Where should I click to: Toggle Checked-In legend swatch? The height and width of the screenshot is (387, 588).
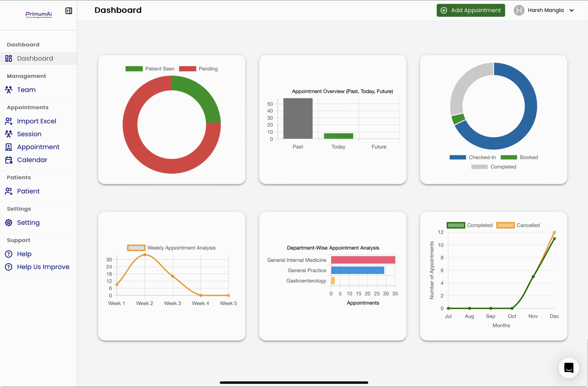[458, 157]
